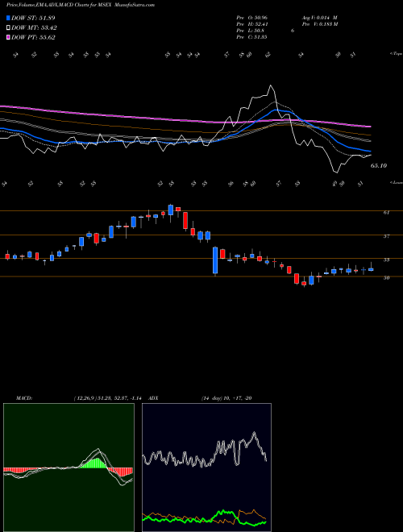Image resolution: width=403 pixels, height=532 pixels.
Task: Click the dark blue ADX chart panel
Action: pyautogui.click(x=206, y=468)
